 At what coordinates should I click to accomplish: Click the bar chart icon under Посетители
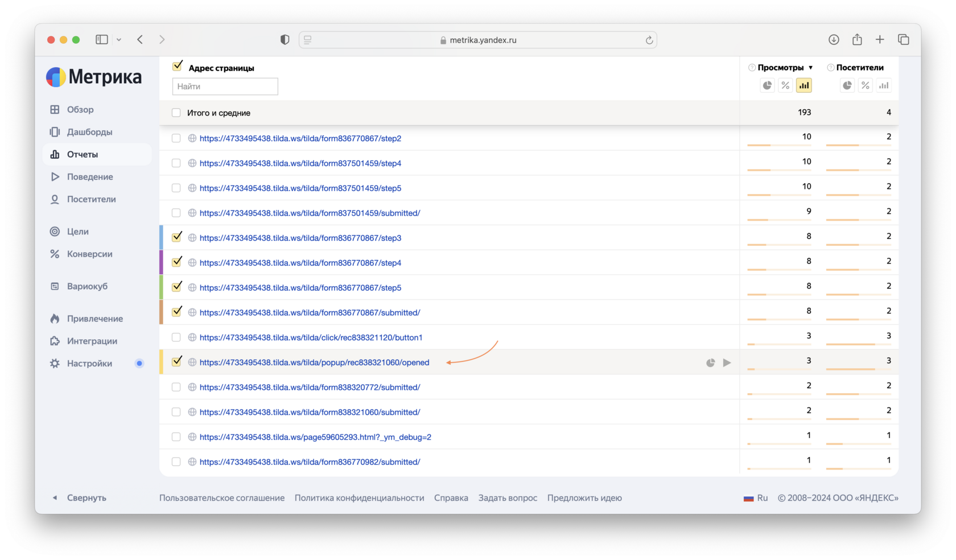coord(883,85)
